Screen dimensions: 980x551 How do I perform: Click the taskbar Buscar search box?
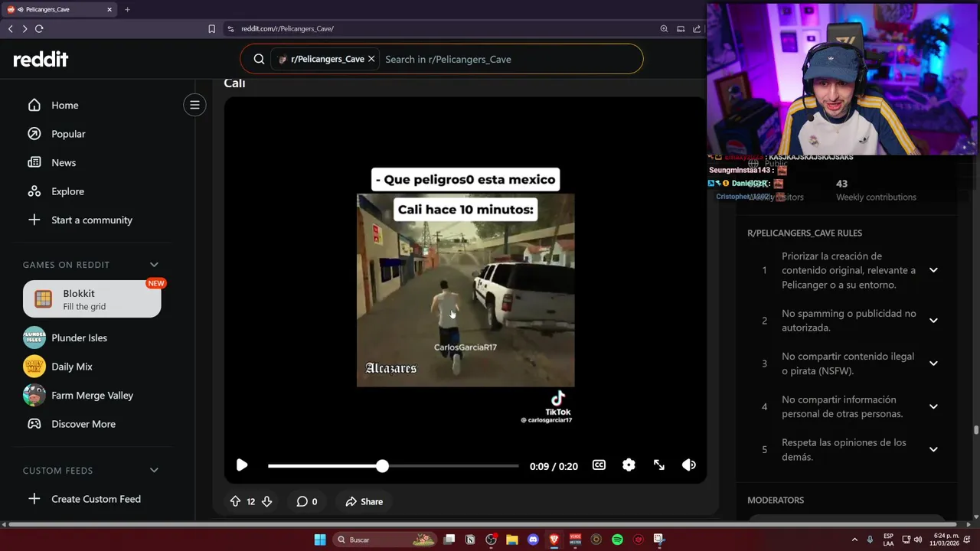coord(386,540)
